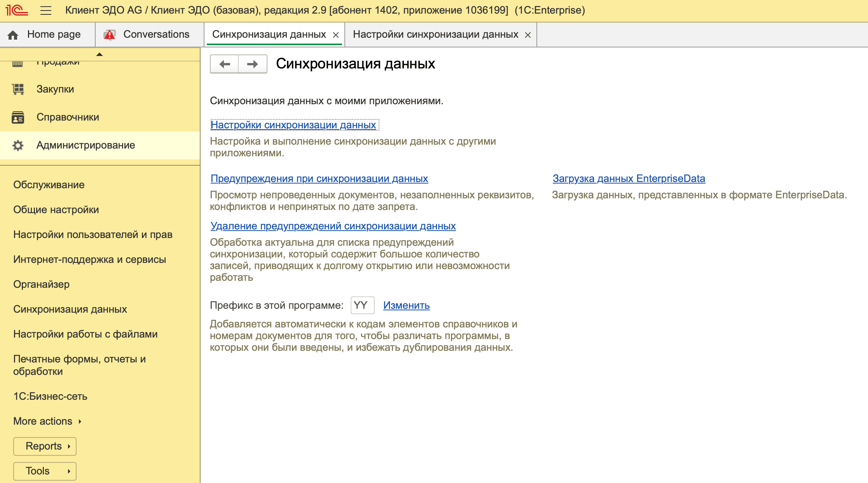The height and width of the screenshot is (483, 868).
Task: Select the Администрирование gear icon
Action: tap(17, 145)
